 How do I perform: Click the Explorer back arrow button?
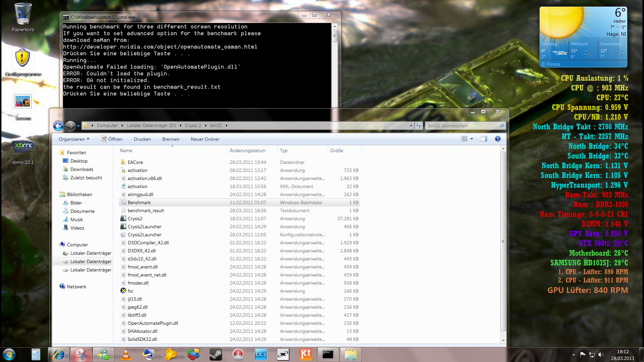(x=58, y=126)
